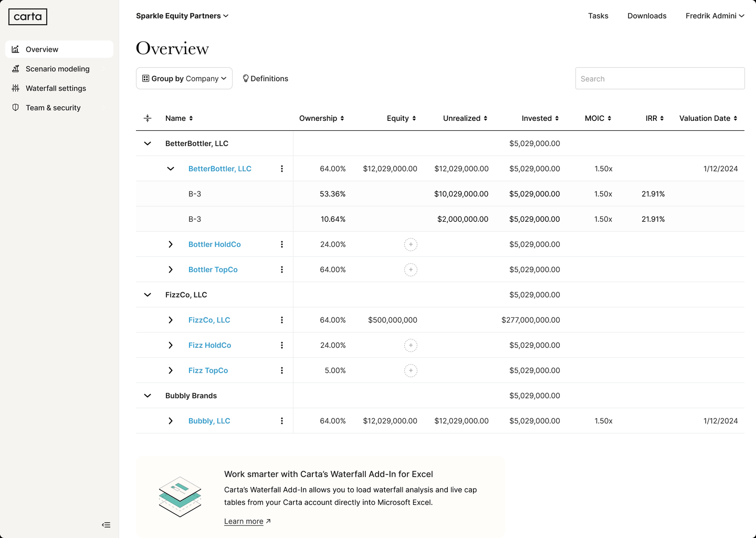Open the kebab menu for FizzCo, LLC
Screen dimensions: 756x538
click(282, 320)
